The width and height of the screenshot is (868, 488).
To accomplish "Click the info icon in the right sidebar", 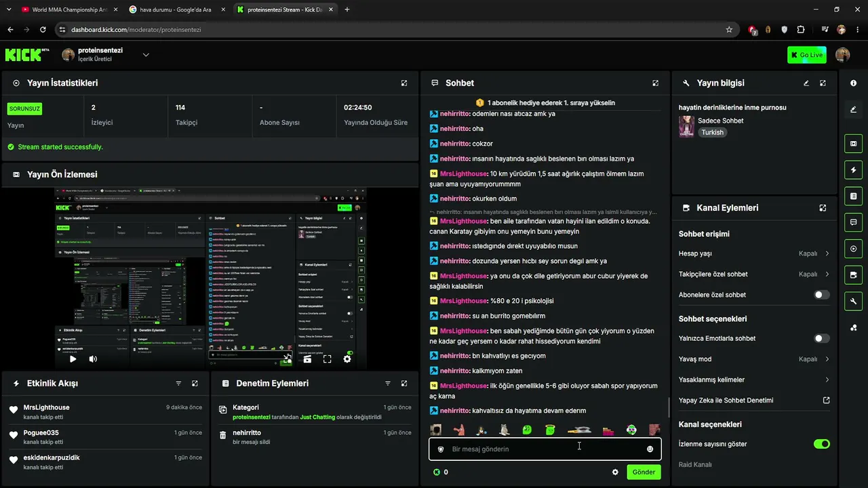I will point(853,83).
